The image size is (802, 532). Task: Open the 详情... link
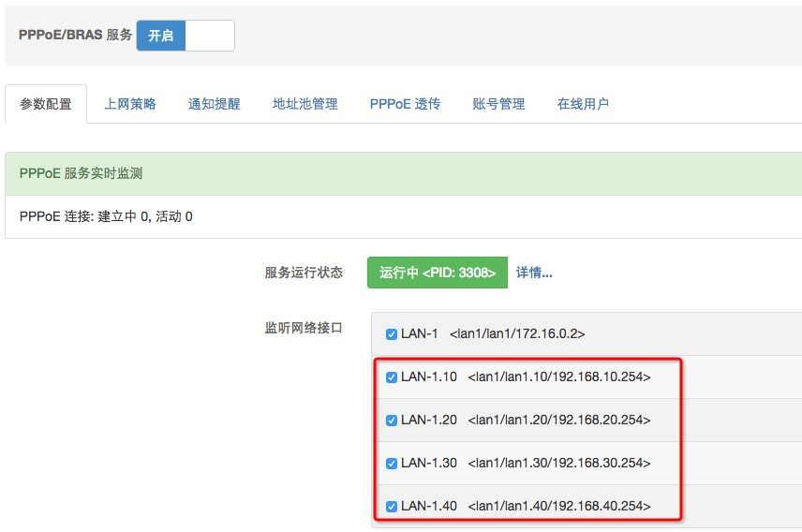534,273
